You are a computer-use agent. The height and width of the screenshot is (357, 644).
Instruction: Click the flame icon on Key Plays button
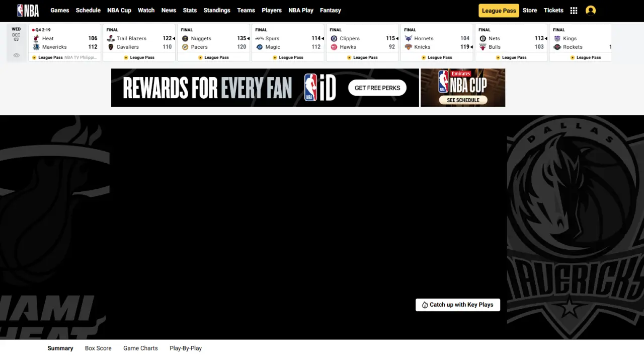(x=425, y=305)
